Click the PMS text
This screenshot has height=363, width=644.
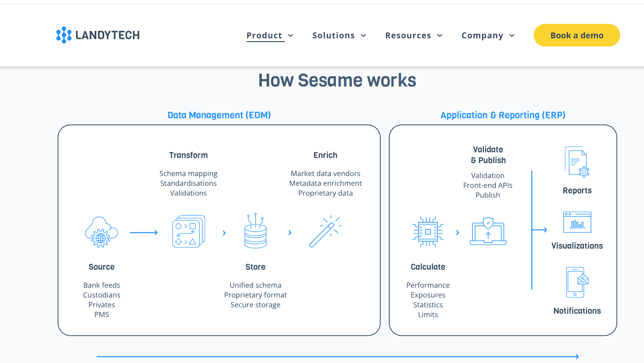point(102,314)
